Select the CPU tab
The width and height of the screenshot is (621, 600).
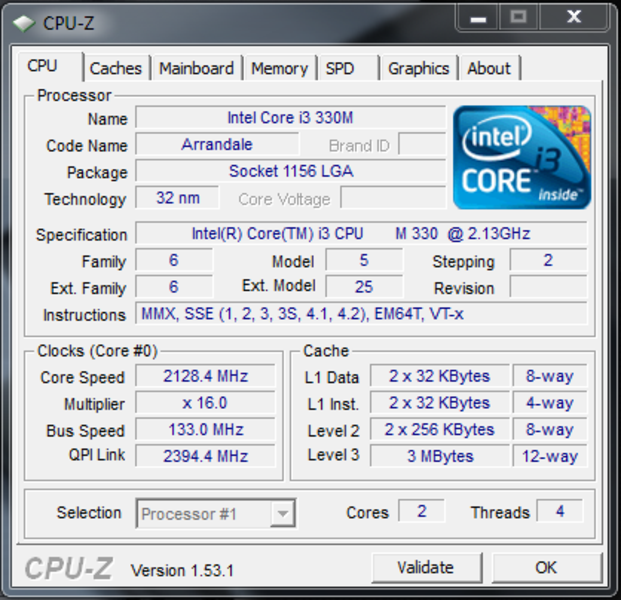[50, 67]
